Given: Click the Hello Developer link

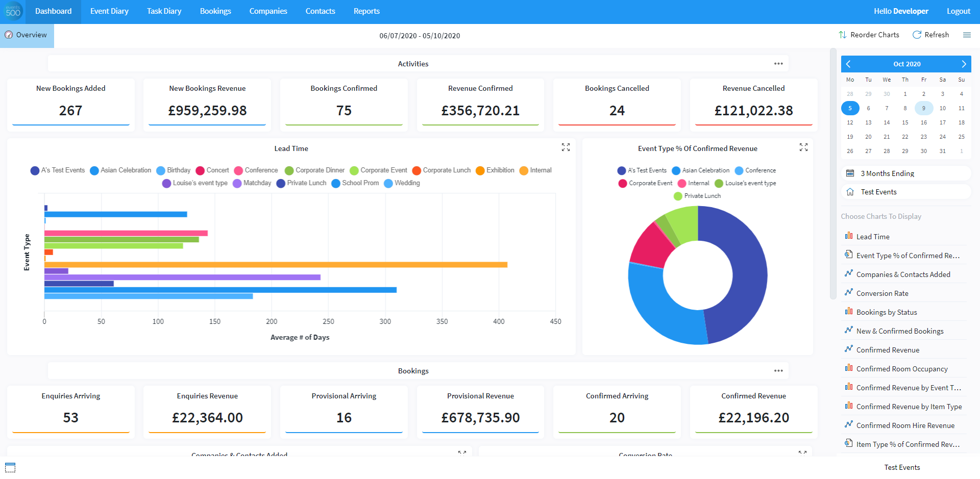Looking at the screenshot, I should (x=901, y=11).
